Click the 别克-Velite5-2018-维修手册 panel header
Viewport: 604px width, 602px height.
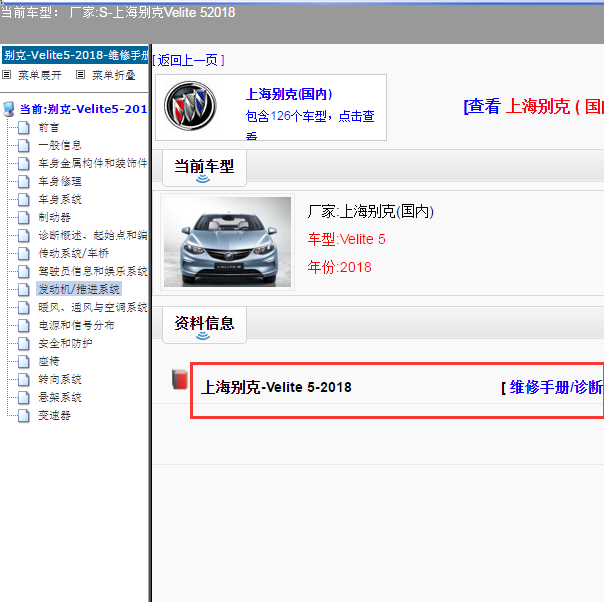(x=75, y=55)
